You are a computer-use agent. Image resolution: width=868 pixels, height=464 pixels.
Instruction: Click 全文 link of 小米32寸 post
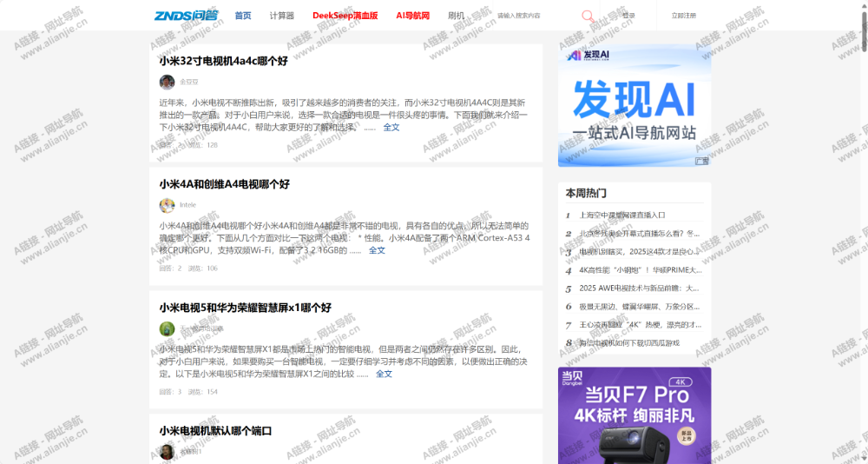click(391, 127)
